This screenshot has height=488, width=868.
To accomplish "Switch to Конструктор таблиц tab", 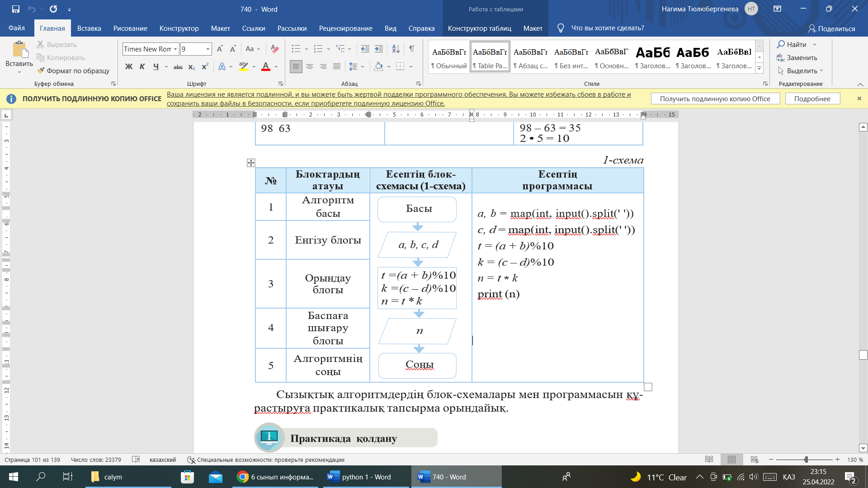I will point(479,28).
